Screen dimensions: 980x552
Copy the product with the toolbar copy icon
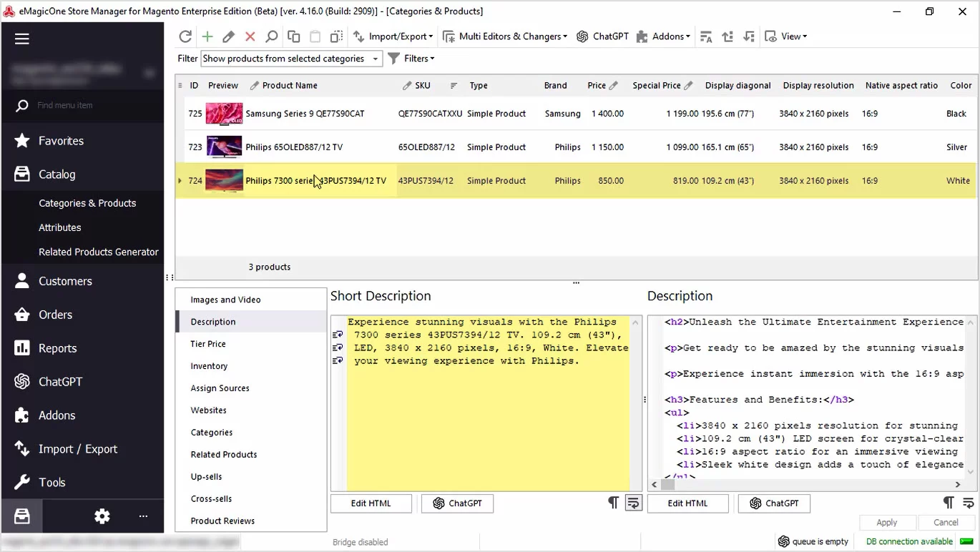click(x=293, y=36)
